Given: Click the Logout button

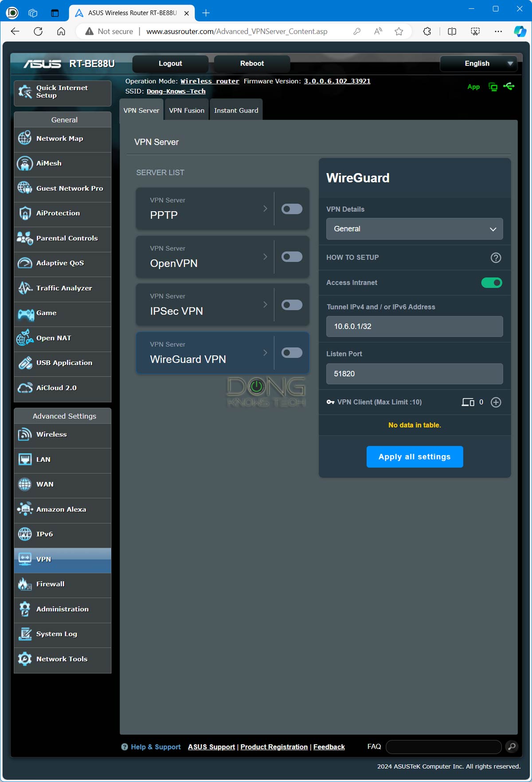Looking at the screenshot, I should pos(170,63).
